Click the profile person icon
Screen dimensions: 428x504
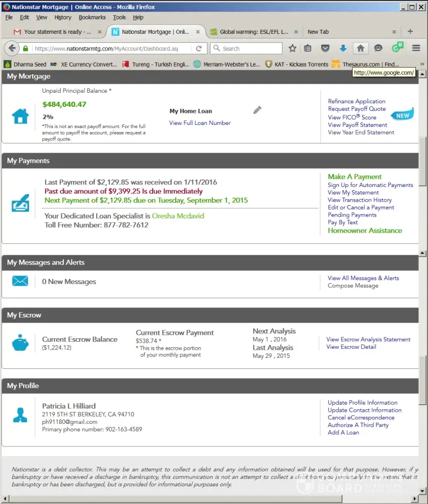click(x=20, y=415)
